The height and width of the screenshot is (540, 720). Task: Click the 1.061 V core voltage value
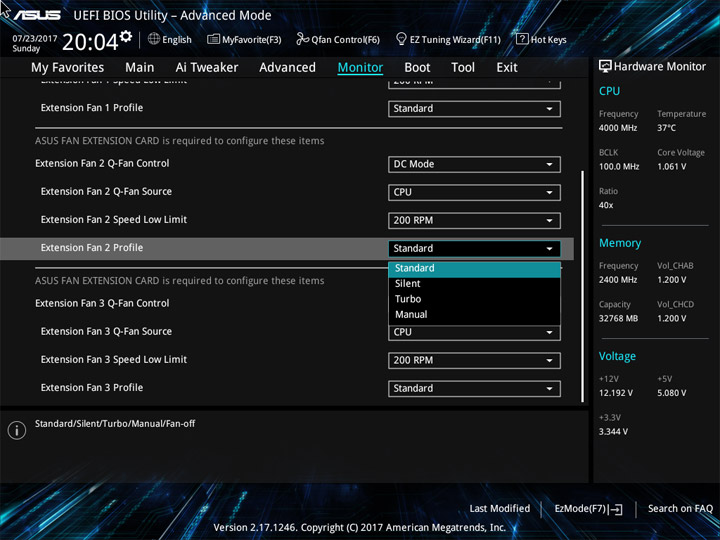[x=671, y=166]
